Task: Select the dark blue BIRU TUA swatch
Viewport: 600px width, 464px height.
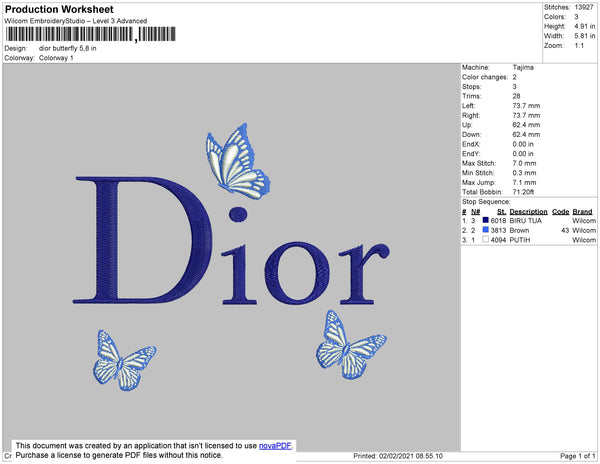Action: tap(486, 220)
